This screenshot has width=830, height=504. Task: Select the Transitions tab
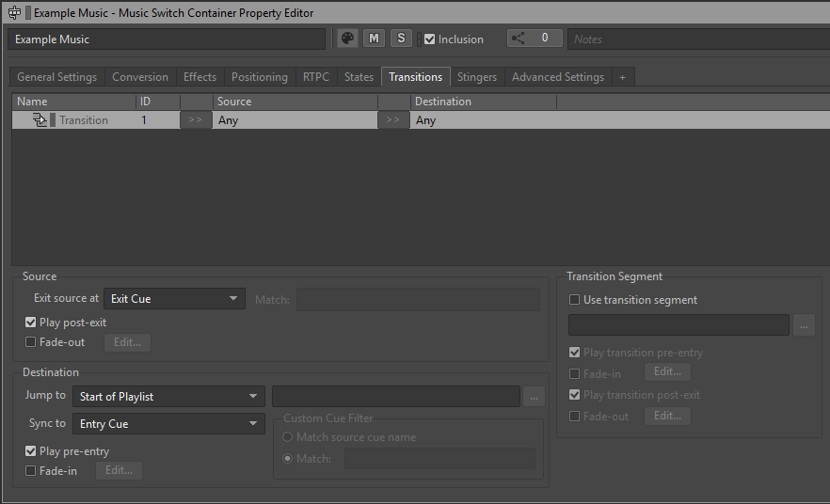[416, 77]
